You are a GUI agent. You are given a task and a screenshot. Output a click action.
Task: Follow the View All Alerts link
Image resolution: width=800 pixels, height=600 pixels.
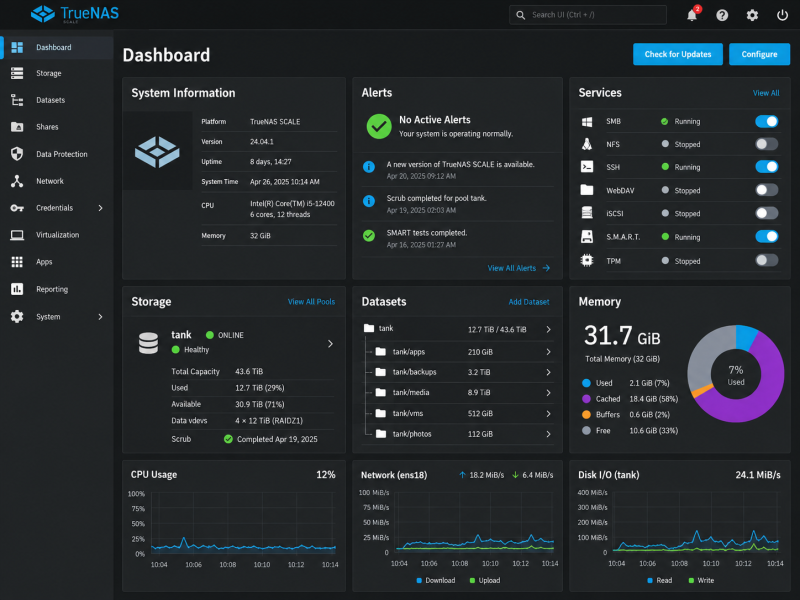[x=518, y=268]
